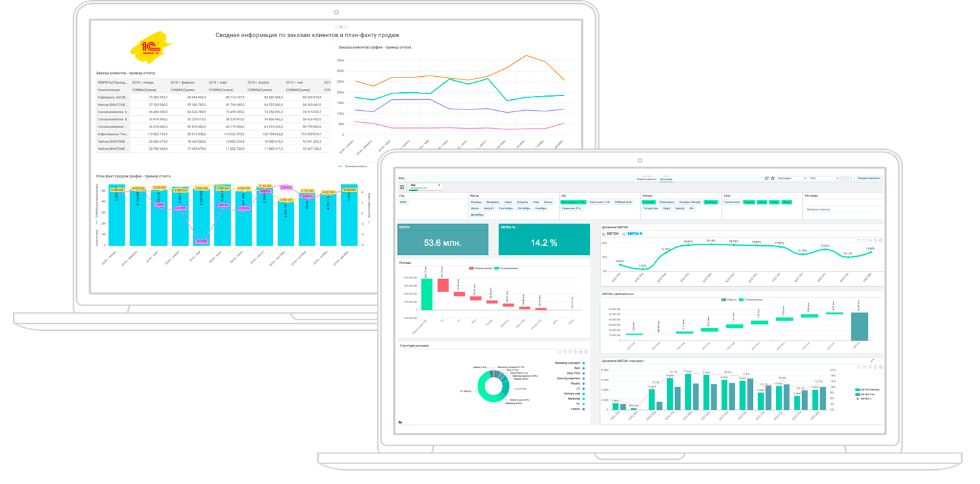Select the EBITDA % view in Динамика EBITDA
980x484 pixels.
(633, 234)
